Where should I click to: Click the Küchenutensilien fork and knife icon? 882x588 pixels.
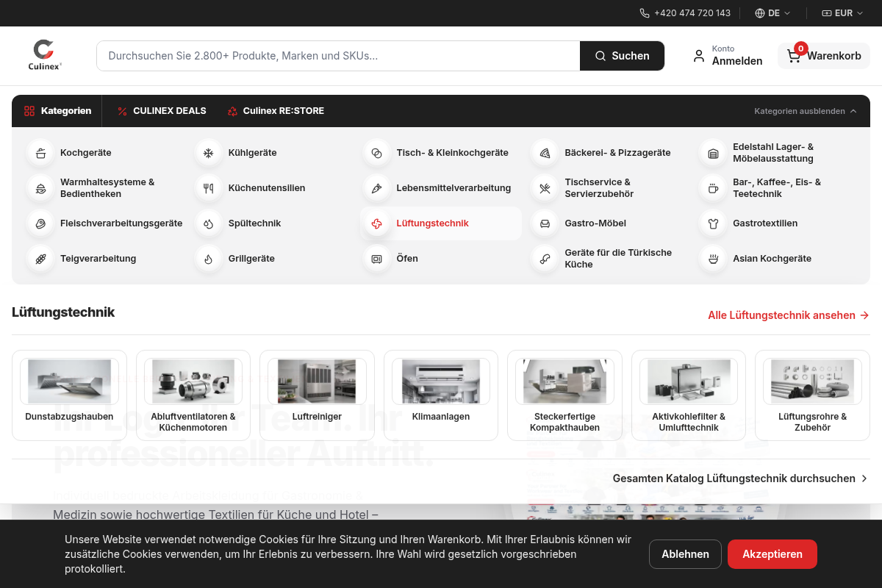pyautogui.click(x=209, y=188)
